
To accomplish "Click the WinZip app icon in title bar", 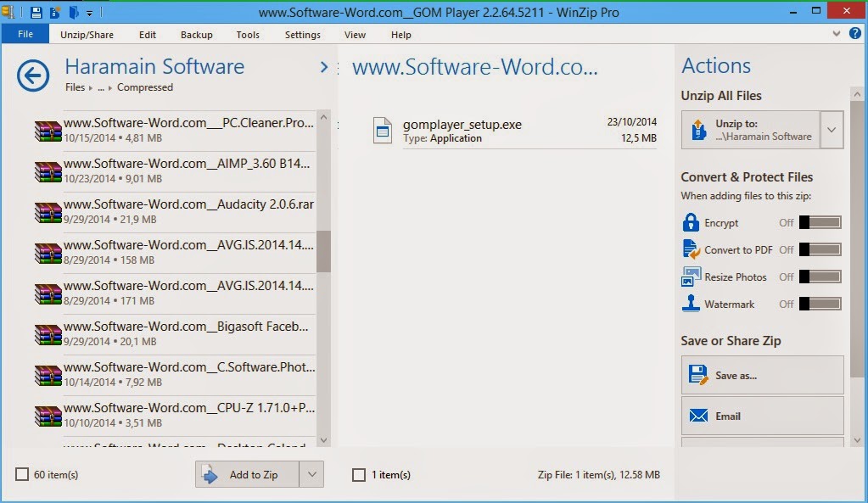I will point(8,12).
